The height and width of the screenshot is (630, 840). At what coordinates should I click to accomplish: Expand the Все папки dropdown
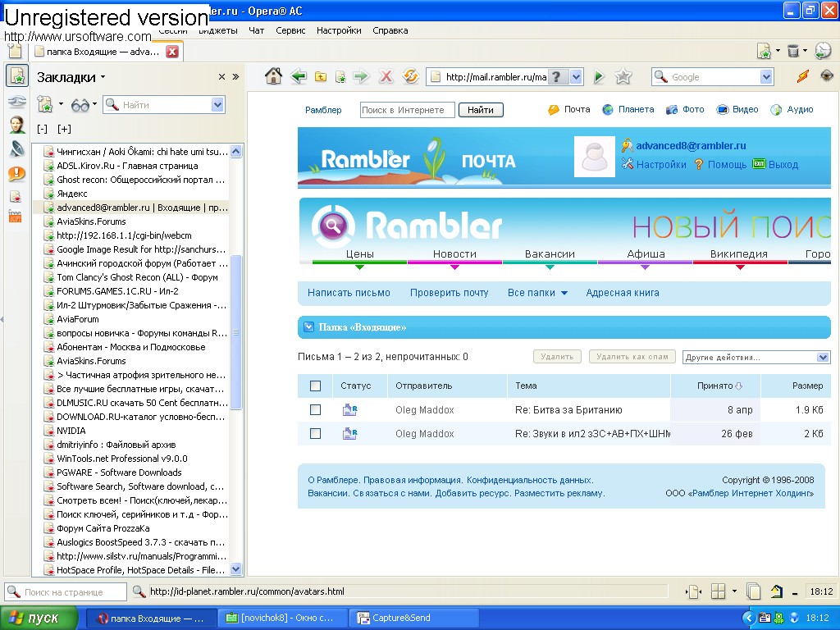(537, 293)
